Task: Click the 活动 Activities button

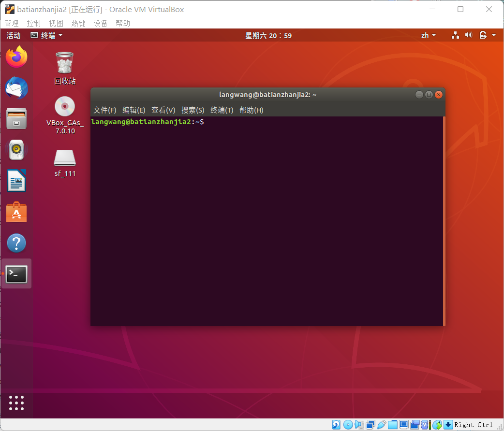Action: point(14,35)
